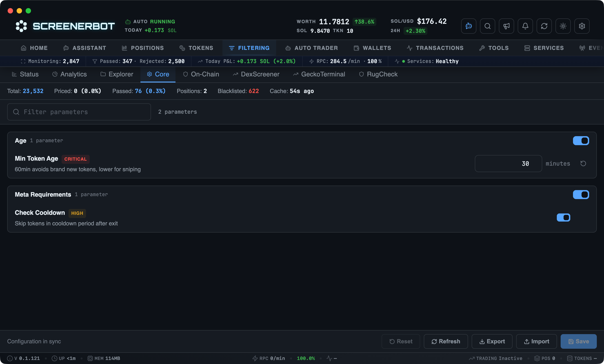Open settings gear icon in header
Image resolution: width=604 pixels, height=364 pixels.
582,26
